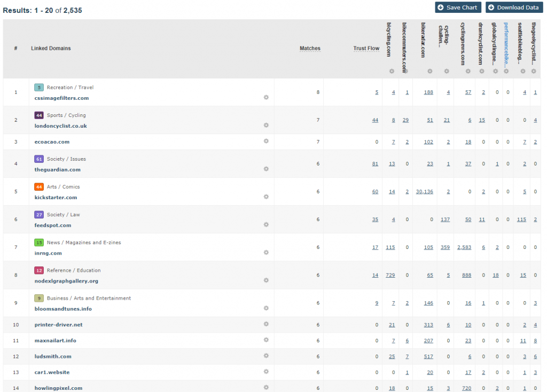Screen dimensions: 547x392
Task: Click the 729 bicycling.com value for nodexlgraphgallery.org
Action: point(390,275)
